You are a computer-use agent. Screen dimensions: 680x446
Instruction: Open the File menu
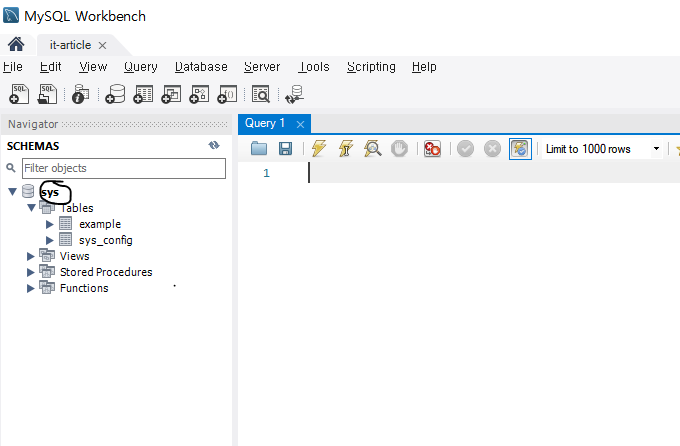click(13, 67)
